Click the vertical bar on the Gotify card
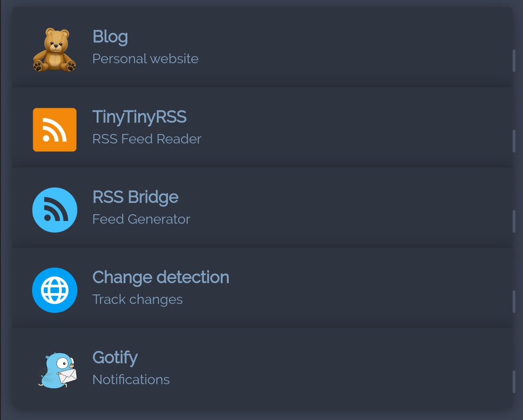The height and width of the screenshot is (420, 523). 514,382
